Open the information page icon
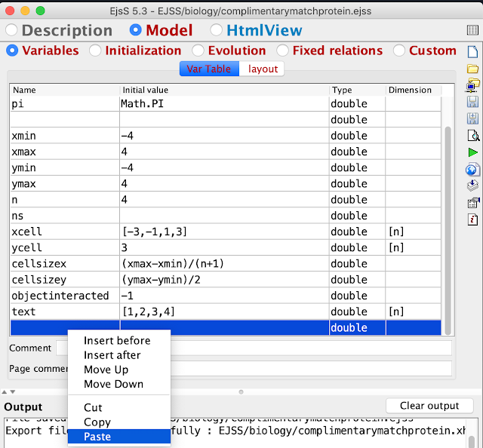This screenshot has width=483, height=448. 472,219
